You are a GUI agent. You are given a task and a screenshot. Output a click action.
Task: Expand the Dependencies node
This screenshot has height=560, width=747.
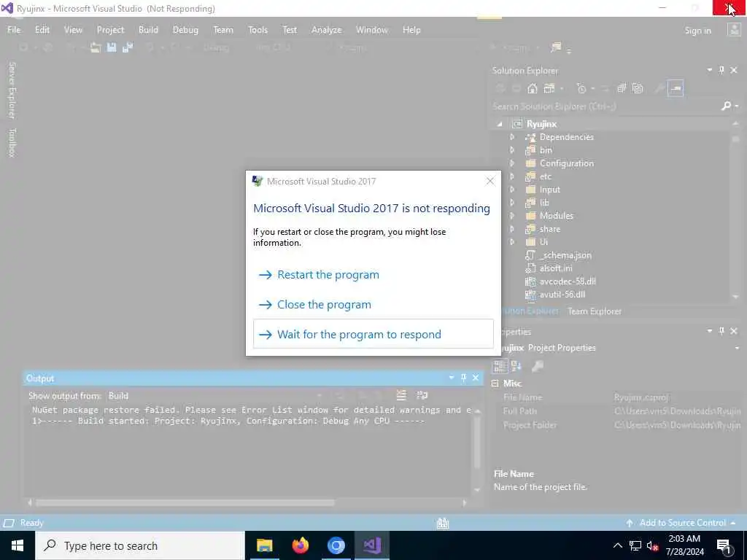click(x=512, y=137)
